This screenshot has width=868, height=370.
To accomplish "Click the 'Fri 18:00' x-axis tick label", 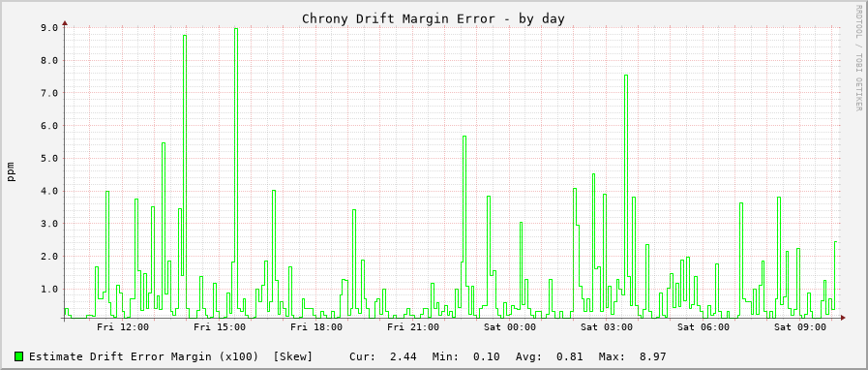I will point(316,327).
